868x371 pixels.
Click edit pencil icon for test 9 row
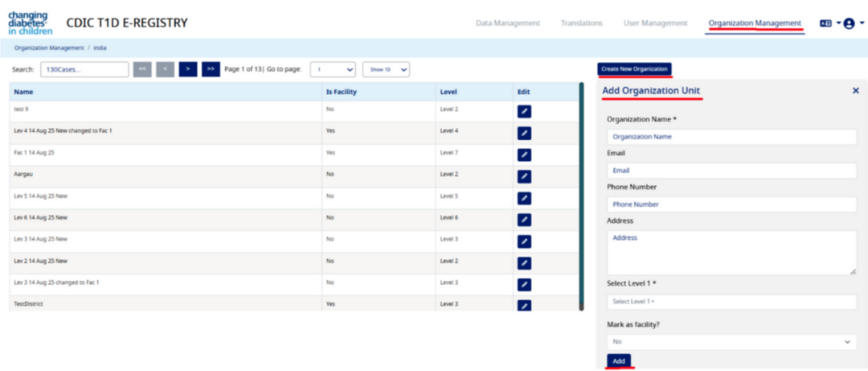pyautogui.click(x=524, y=112)
